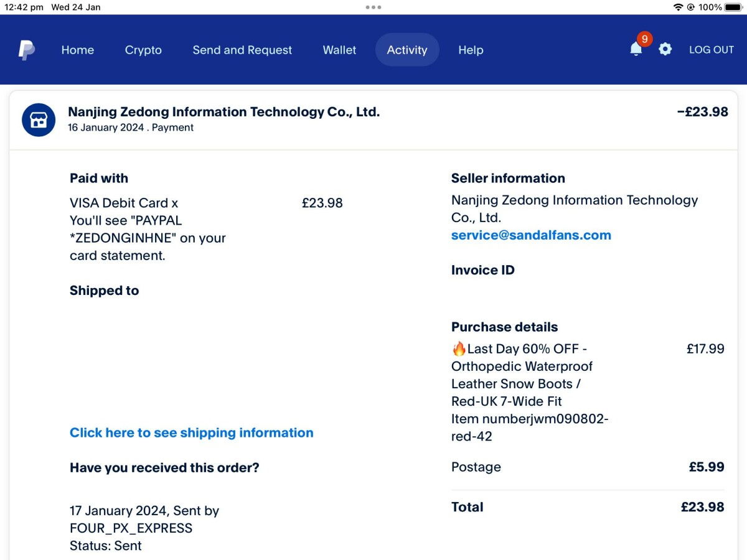Click the red notification count badge
747x560 pixels.
point(644,39)
